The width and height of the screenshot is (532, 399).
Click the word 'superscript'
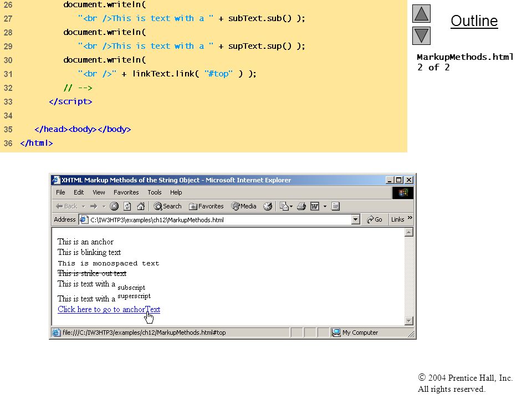(x=134, y=296)
